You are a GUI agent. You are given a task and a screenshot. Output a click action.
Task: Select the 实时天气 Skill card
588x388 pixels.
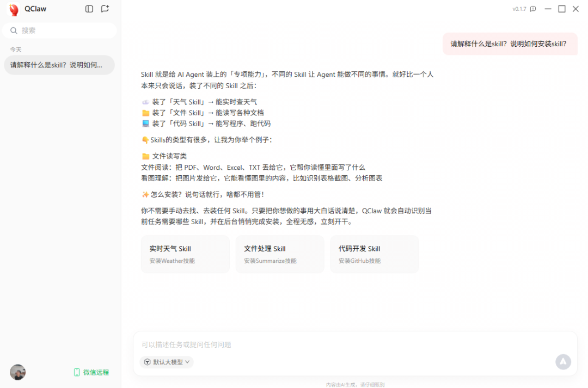(185, 254)
